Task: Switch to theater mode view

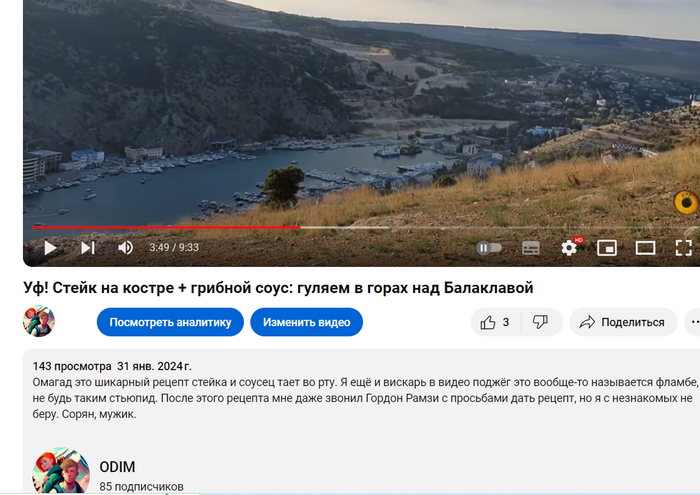Action: tap(646, 248)
